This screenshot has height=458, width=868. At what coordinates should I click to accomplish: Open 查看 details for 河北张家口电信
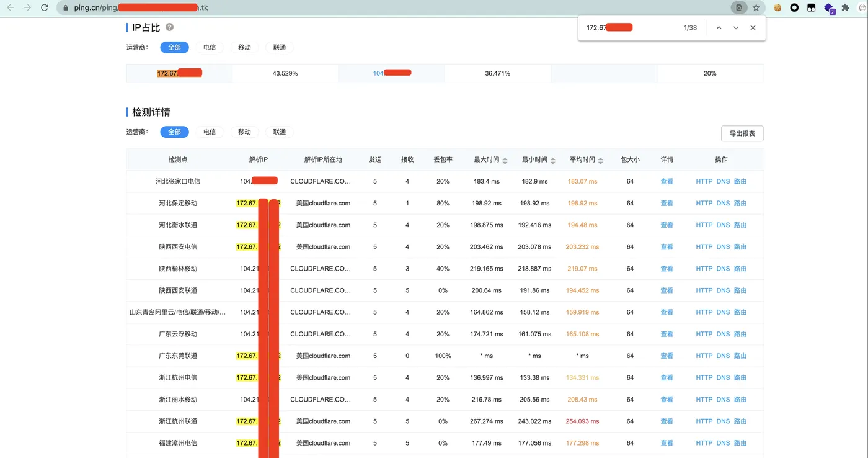[666, 181]
